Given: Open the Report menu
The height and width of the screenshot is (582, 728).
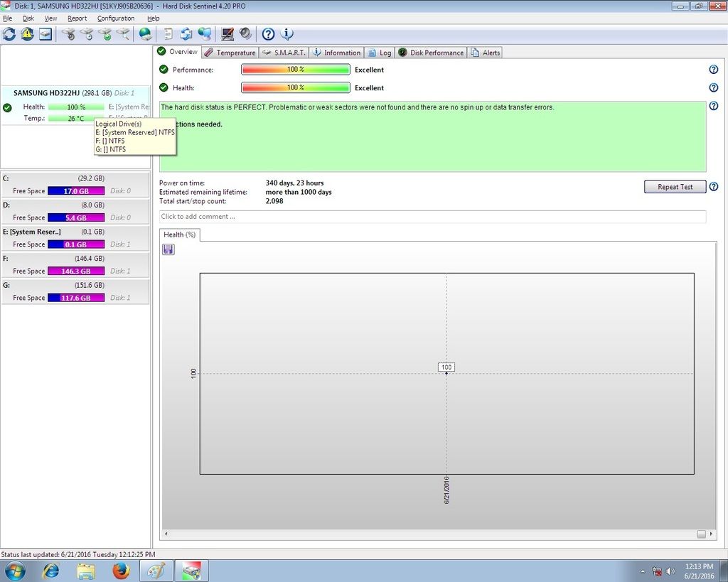Looking at the screenshot, I should (x=77, y=18).
